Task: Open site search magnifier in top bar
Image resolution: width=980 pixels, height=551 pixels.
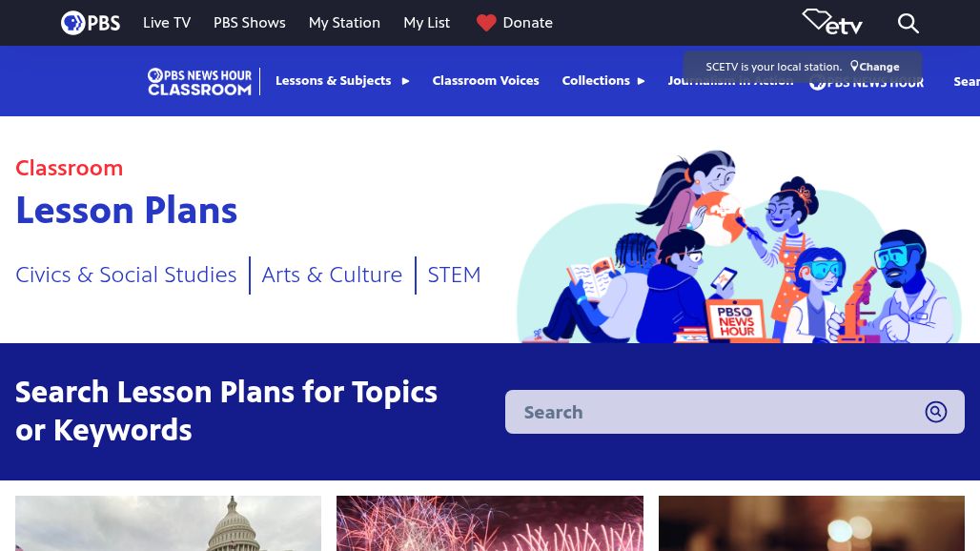Action: pyautogui.click(x=908, y=23)
